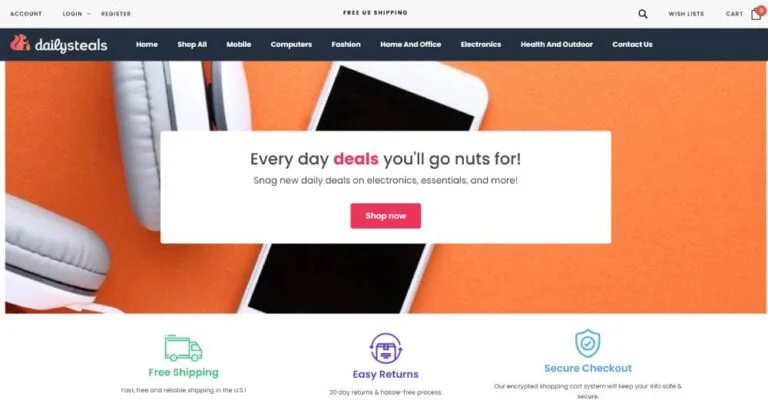Screen dimensions: 768x400
Task: Open the search magnifier icon
Action: [643, 14]
